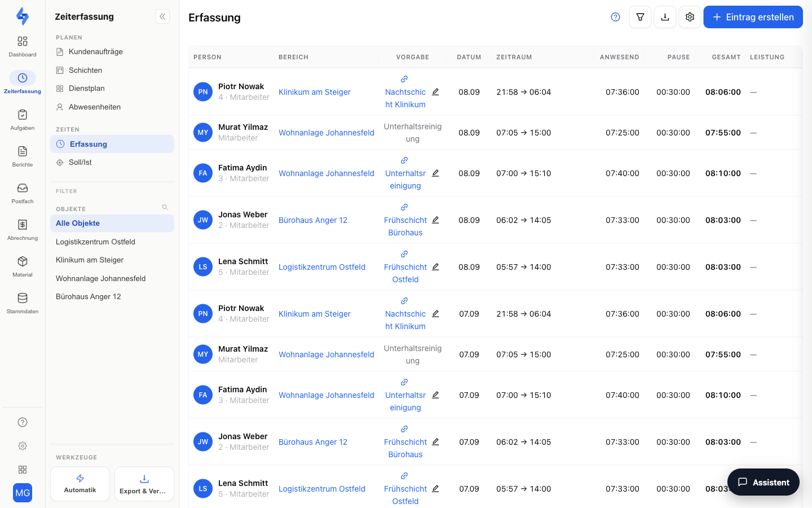Click Eintrag erstellen button
The width and height of the screenshot is (812, 508).
[x=753, y=17]
